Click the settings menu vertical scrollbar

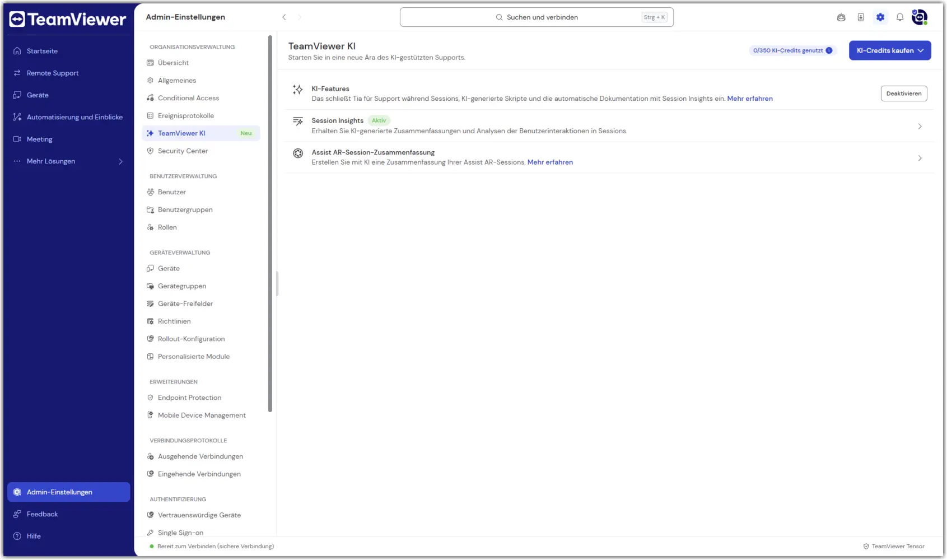point(270,224)
